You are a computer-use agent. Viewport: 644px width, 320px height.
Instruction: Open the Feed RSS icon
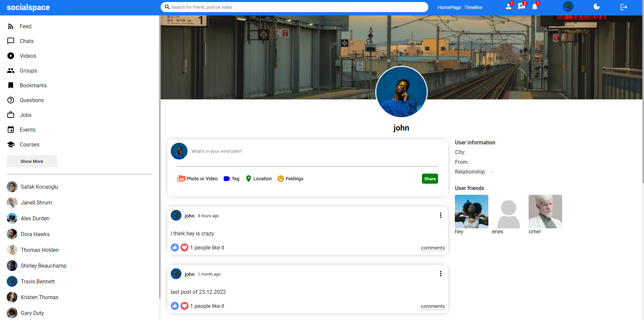pyautogui.click(x=11, y=26)
